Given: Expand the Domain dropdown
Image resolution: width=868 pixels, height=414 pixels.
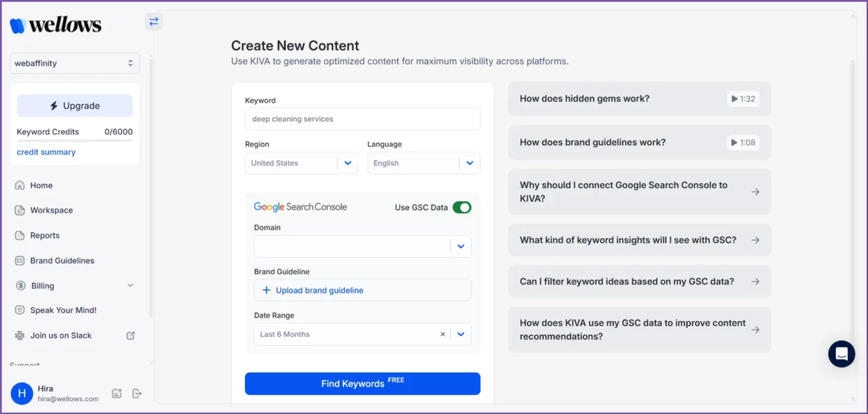Looking at the screenshot, I should click(461, 246).
